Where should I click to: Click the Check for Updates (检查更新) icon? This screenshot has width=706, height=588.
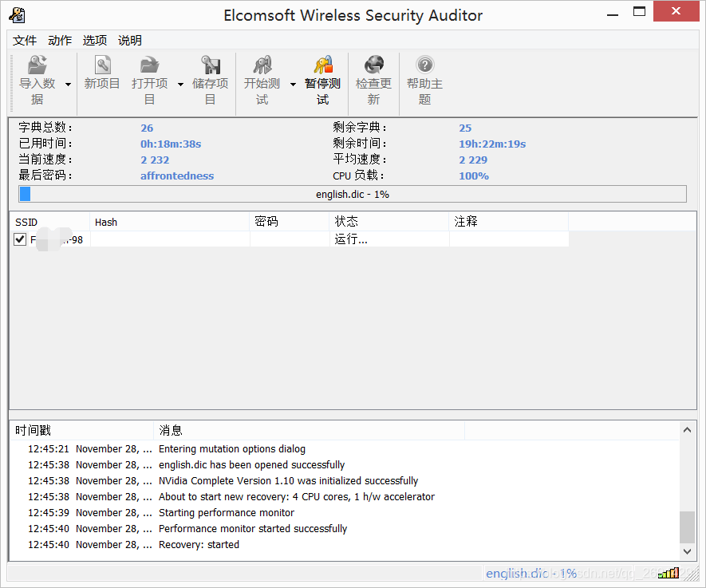pos(373,65)
